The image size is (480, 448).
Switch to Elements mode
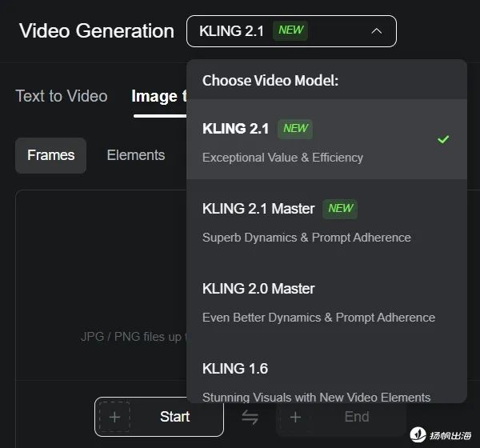pyautogui.click(x=136, y=155)
